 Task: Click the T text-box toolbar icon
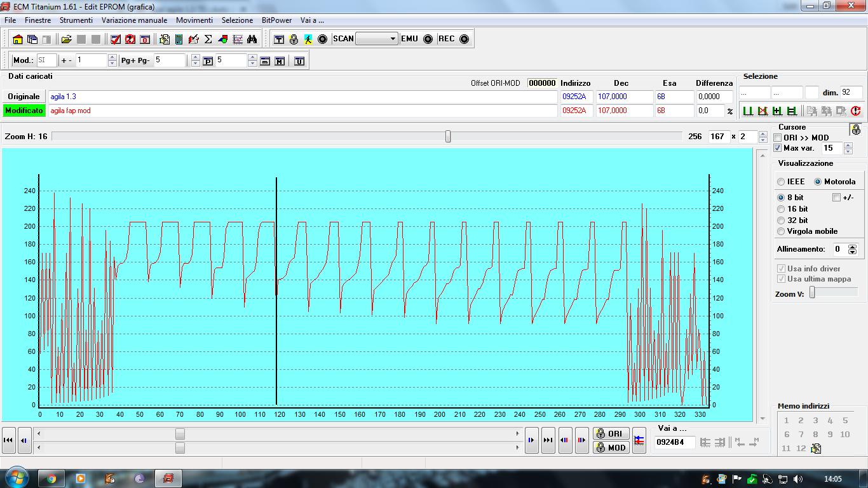[279, 39]
